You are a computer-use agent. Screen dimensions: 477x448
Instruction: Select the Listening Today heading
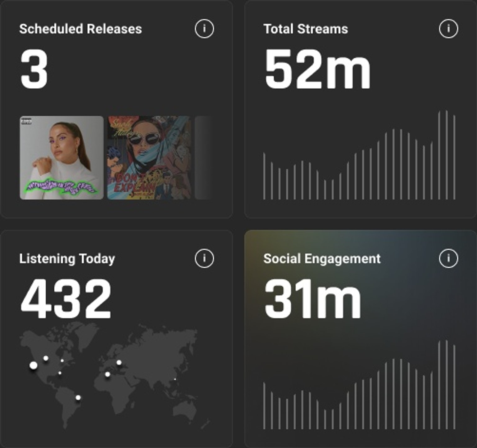click(67, 258)
